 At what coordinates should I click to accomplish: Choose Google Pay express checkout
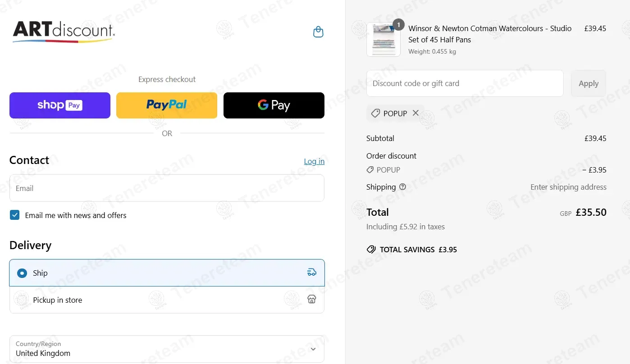pyautogui.click(x=274, y=105)
